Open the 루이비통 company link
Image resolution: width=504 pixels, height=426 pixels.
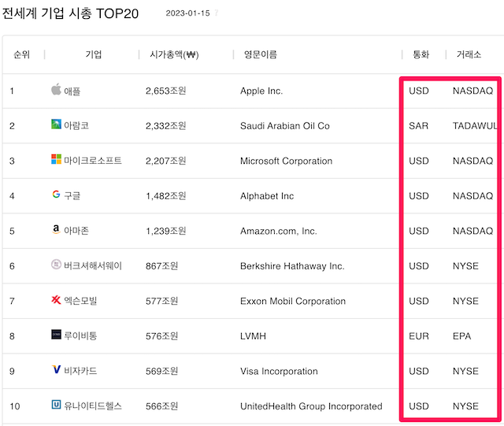(x=80, y=335)
